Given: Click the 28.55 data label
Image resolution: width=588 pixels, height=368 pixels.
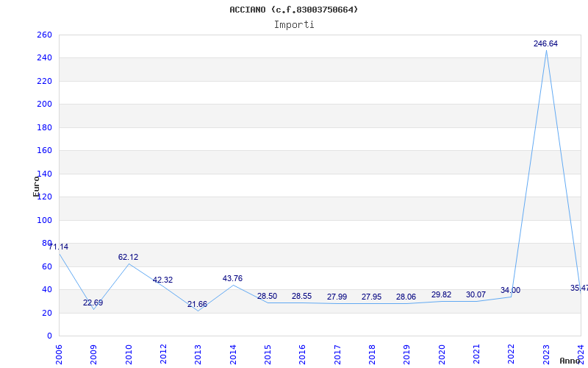Looking at the screenshot, I should (x=302, y=297).
